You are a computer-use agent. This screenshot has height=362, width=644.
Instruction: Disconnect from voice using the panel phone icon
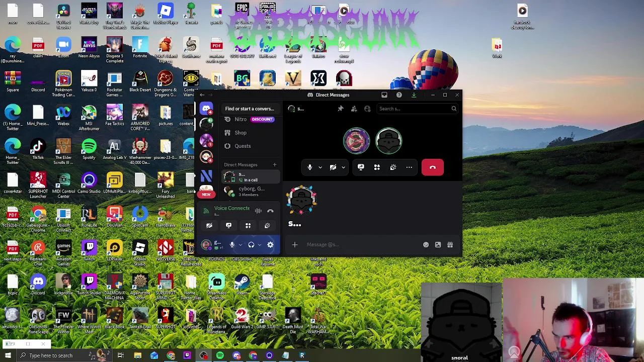[x=270, y=211]
